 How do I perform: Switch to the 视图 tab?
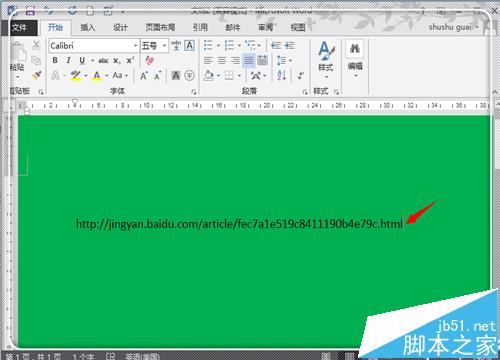pos(298,27)
